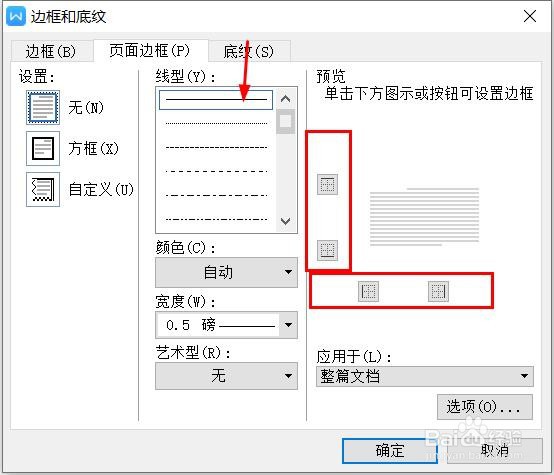
Task: Open the 颜色(C) color dropdown
Action: click(226, 272)
